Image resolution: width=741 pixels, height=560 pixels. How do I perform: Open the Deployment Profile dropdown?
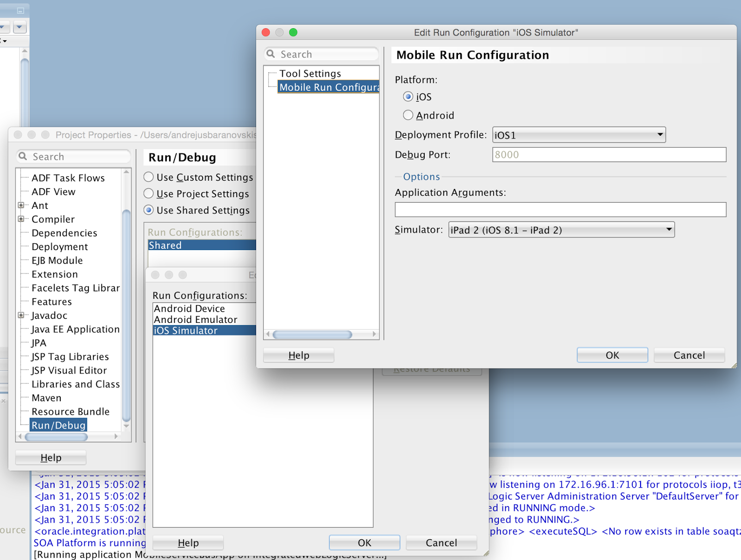point(579,135)
